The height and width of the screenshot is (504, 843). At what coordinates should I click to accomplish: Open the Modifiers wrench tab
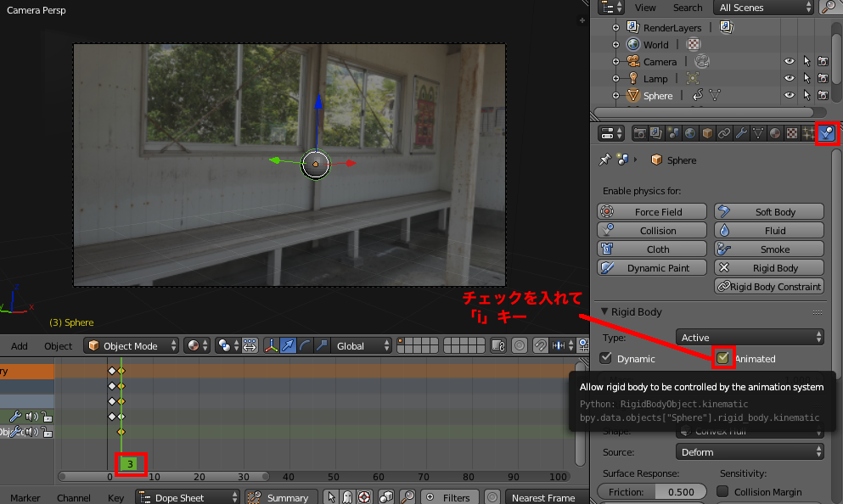[x=741, y=133]
